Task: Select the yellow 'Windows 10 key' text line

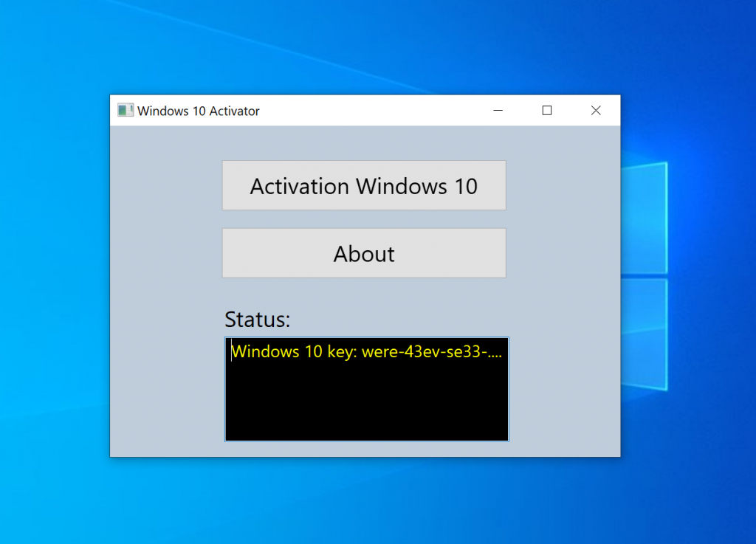Action: pos(366,352)
